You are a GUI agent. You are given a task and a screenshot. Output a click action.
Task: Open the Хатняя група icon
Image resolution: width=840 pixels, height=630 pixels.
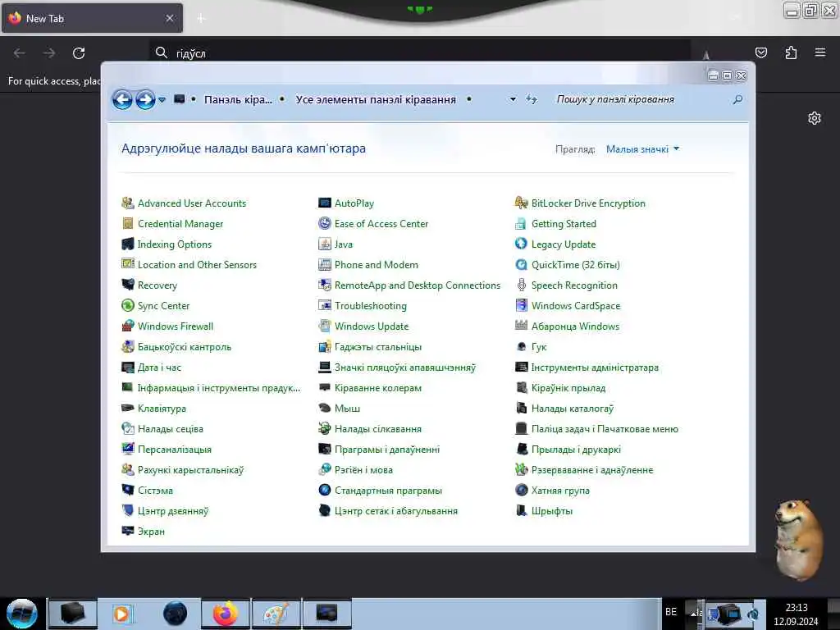coord(521,491)
